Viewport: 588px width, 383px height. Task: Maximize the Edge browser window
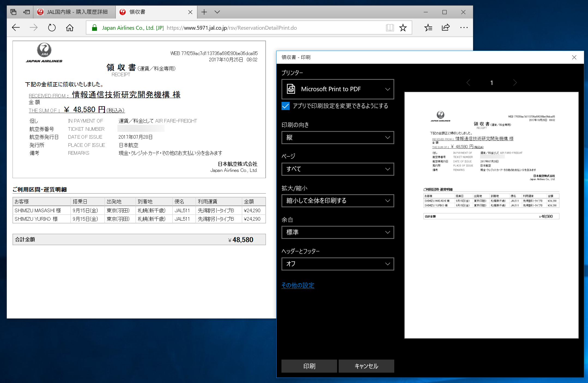[444, 12]
